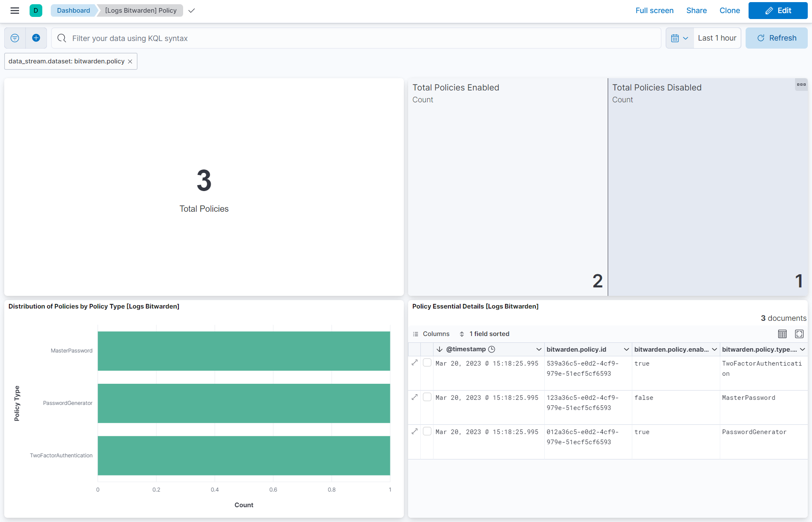Open the bitwarden.policy.id column header menu
The image size is (812, 522).
tap(626, 350)
